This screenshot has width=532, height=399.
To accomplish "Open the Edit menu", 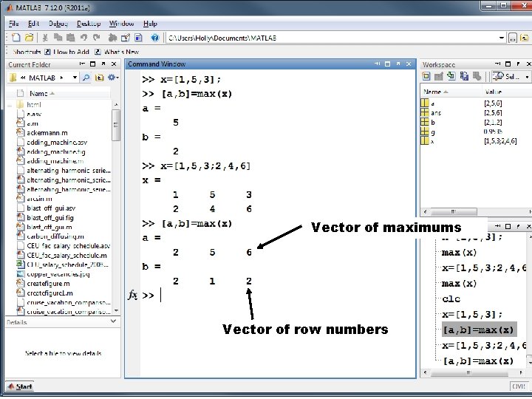I will [x=33, y=24].
